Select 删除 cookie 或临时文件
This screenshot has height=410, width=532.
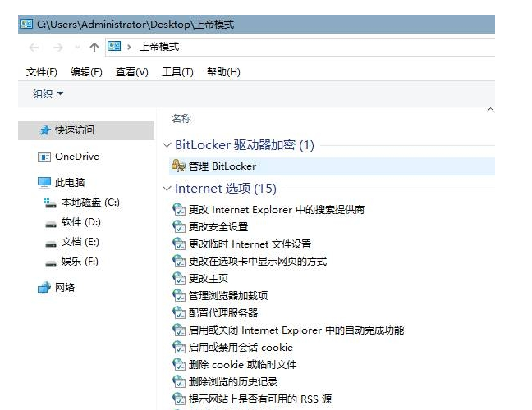point(242,365)
